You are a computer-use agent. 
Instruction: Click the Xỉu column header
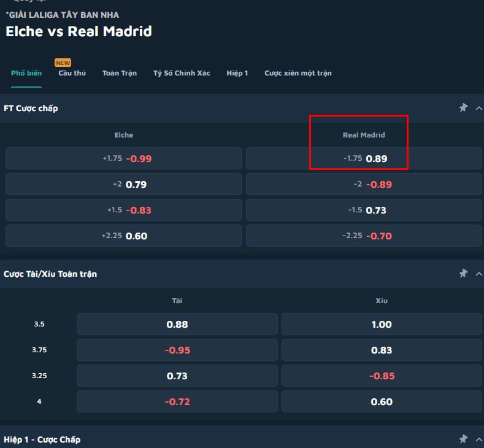382,301
